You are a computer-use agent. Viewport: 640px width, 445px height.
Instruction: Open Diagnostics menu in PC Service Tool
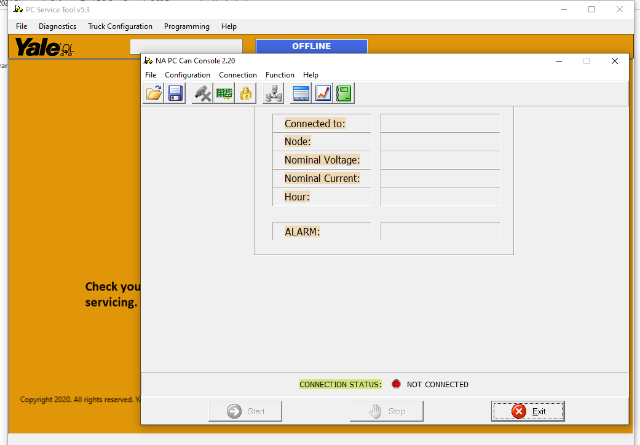(57, 26)
